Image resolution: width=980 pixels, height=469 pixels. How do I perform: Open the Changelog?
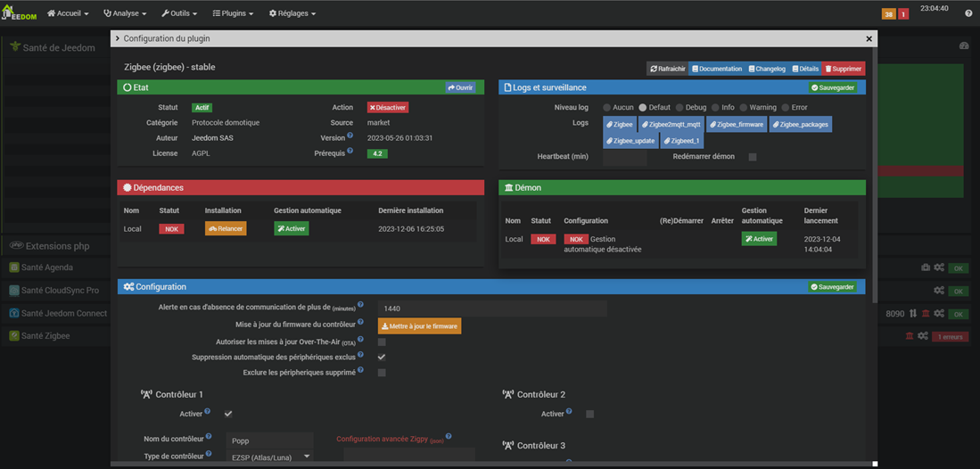click(767, 69)
